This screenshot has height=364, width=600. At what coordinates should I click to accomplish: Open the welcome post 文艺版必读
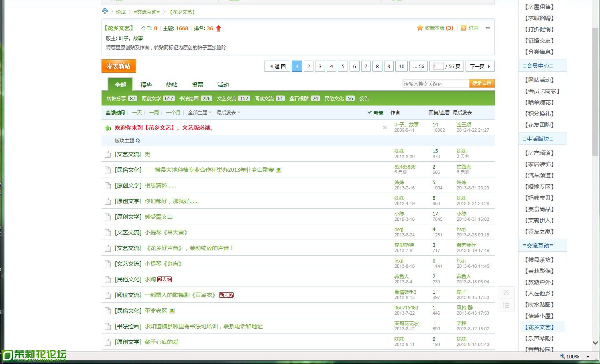coord(165,128)
